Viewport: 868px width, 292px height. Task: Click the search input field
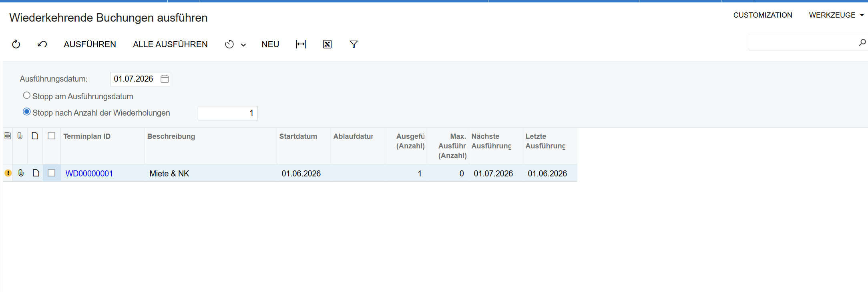pos(803,43)
